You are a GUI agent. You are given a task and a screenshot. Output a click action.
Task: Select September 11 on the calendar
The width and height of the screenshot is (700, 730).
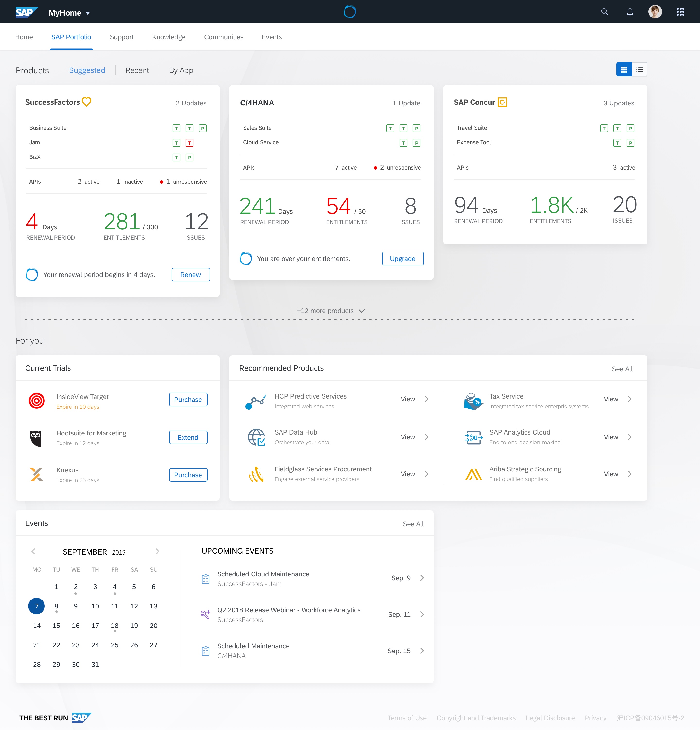(x=114, y=606)
